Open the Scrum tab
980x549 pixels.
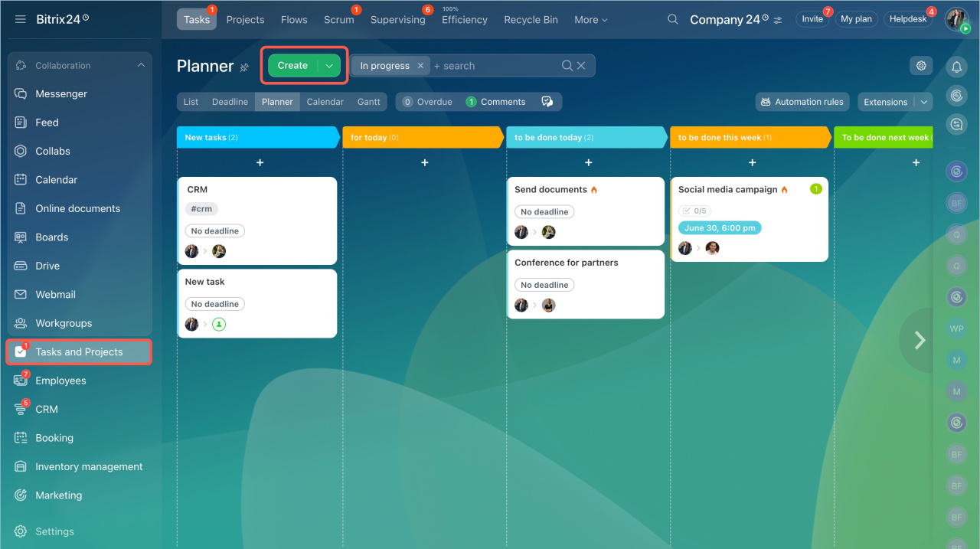coord(339,20)
